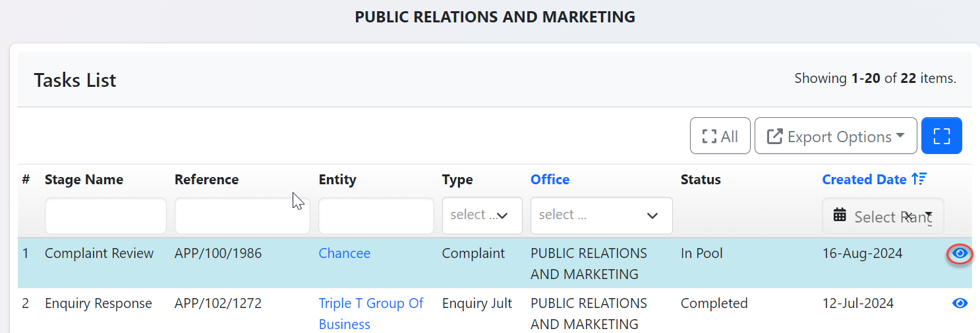The height and width of the screenshot is (333, 980).
Task: Click the sort icon beside Created Date
Action: pyautogui.click(x=919, y=179)
